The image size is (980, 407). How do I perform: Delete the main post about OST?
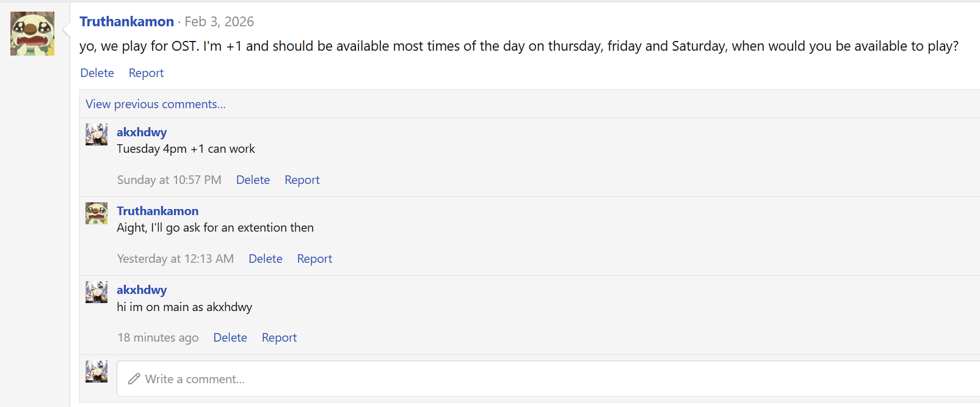point(97,73)
